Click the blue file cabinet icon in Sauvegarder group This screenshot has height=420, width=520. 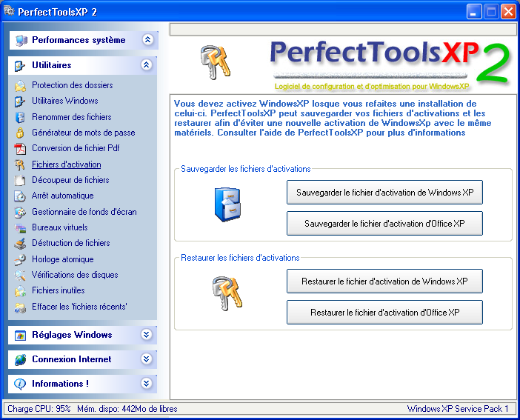[227, 204]
